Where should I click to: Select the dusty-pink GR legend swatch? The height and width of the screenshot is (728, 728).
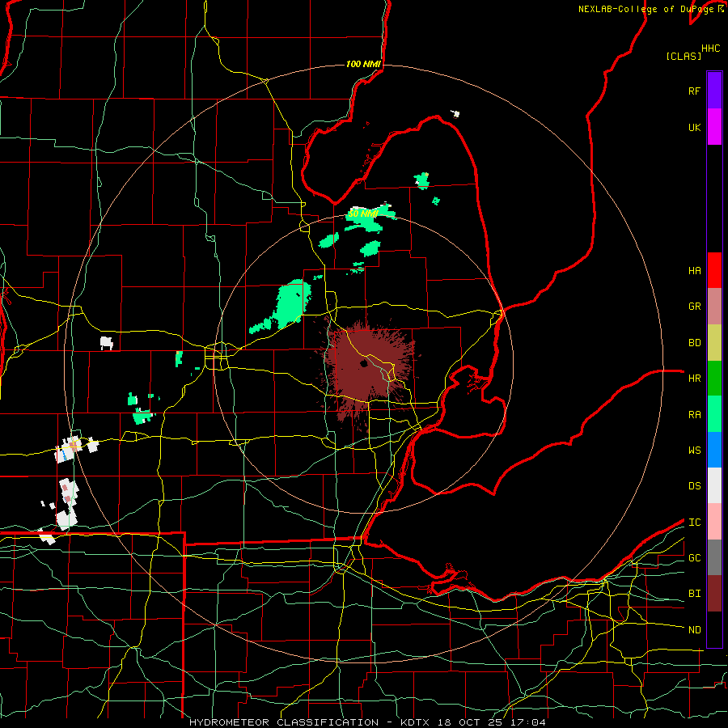[714, 307]
